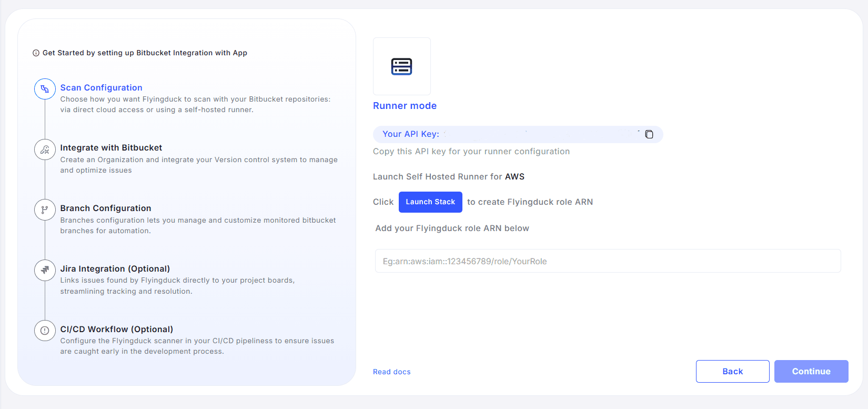868x409 pixels.
Task: Open the Jira Integration (Optional) title
Action: [x=115, y=269]
